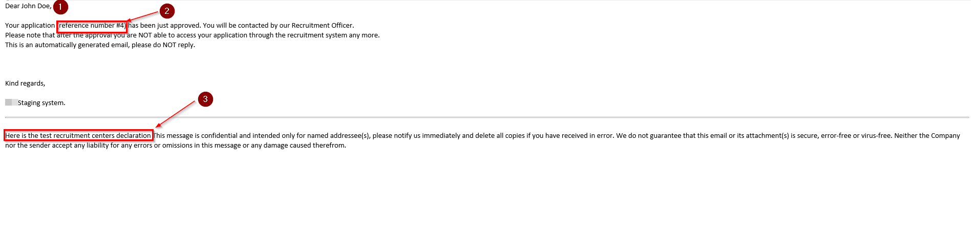The height and width of the screenshot is (225, 980).
Task: Click the disclaimer line starting nor the sender
Action: (176, 146)
